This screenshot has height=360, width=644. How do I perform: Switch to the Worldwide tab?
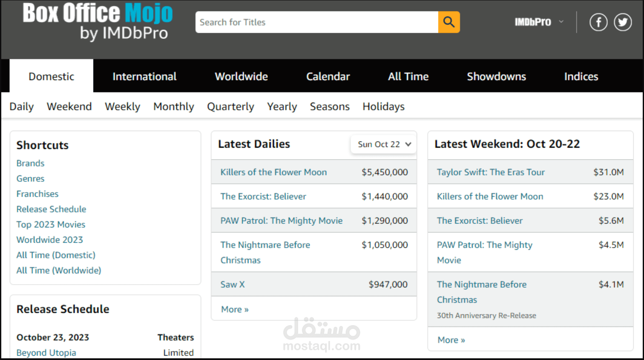[241, 76]
